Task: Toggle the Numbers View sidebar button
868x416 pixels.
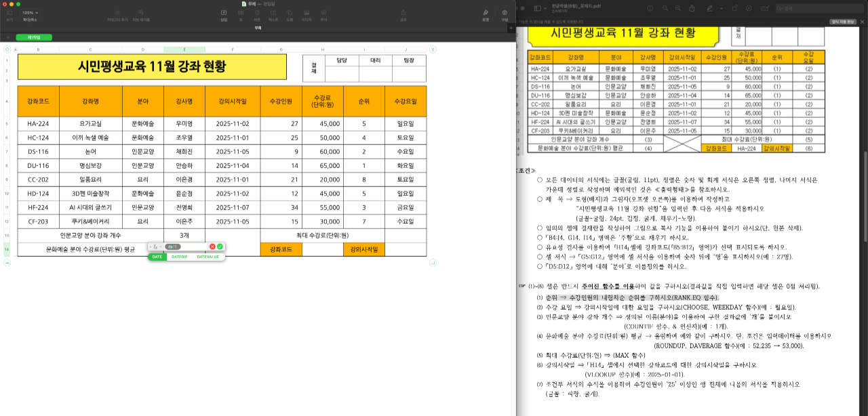Action: 9,13
